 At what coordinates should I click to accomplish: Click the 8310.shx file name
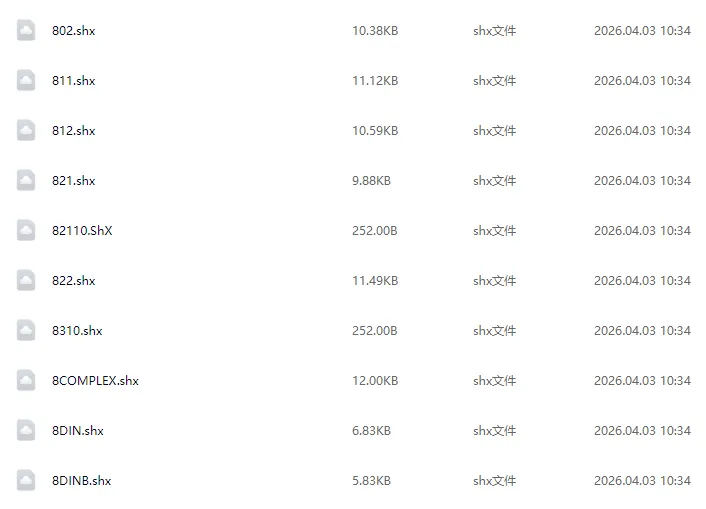77,331
